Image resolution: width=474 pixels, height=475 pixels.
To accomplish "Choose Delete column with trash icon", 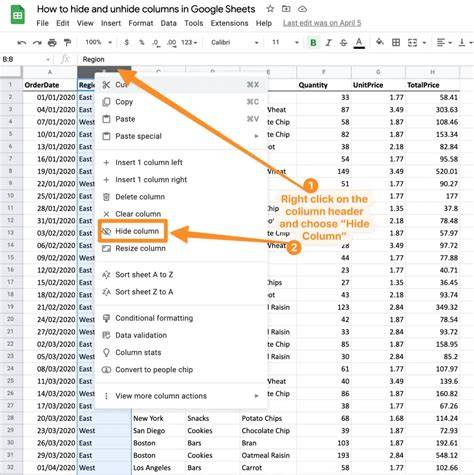I will (181, 197).
